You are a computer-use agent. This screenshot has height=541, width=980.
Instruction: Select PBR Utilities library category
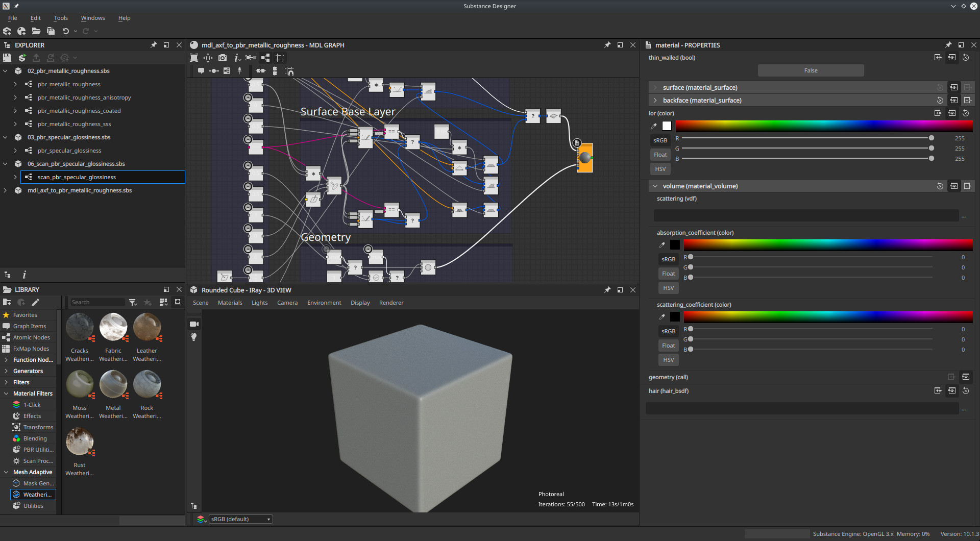pyautogui.click(x=33, y=450)
